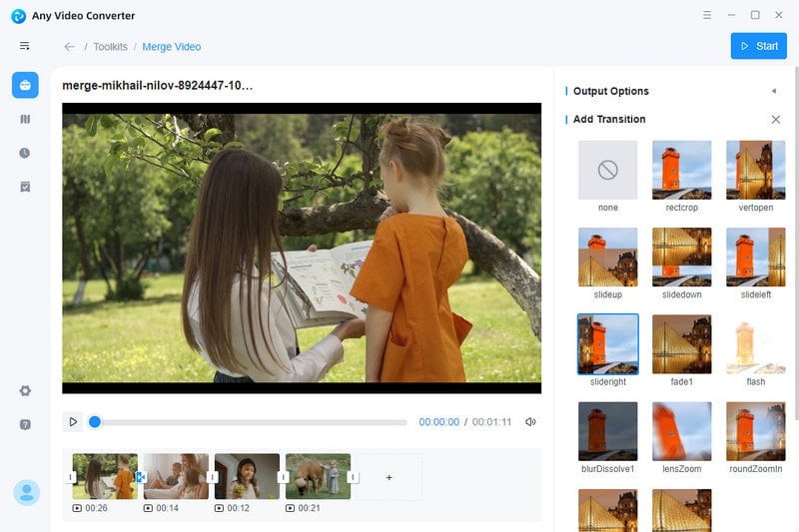Open the user account avatar
The image size is (799, 532).
point(27,492)
